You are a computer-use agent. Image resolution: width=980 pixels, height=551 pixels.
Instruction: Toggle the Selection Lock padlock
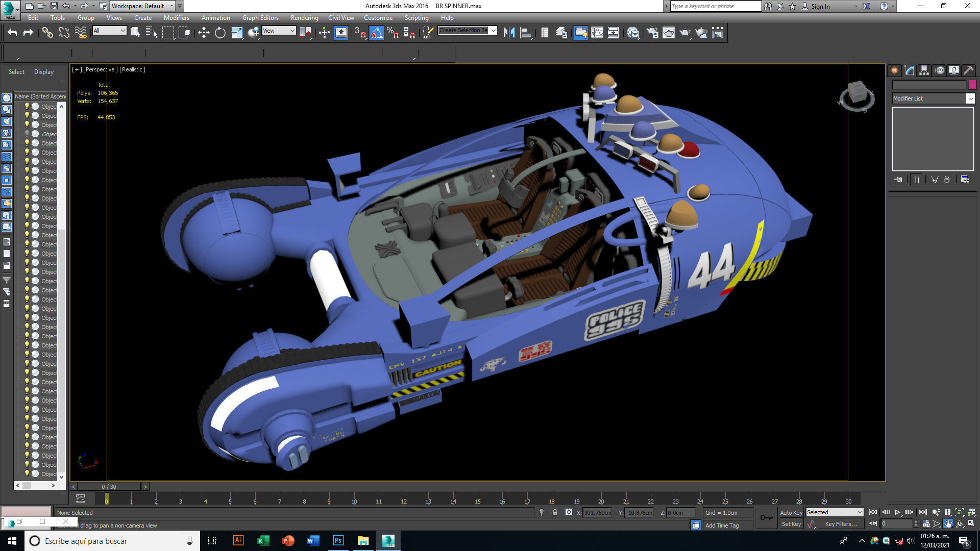[x=555, y=512]
